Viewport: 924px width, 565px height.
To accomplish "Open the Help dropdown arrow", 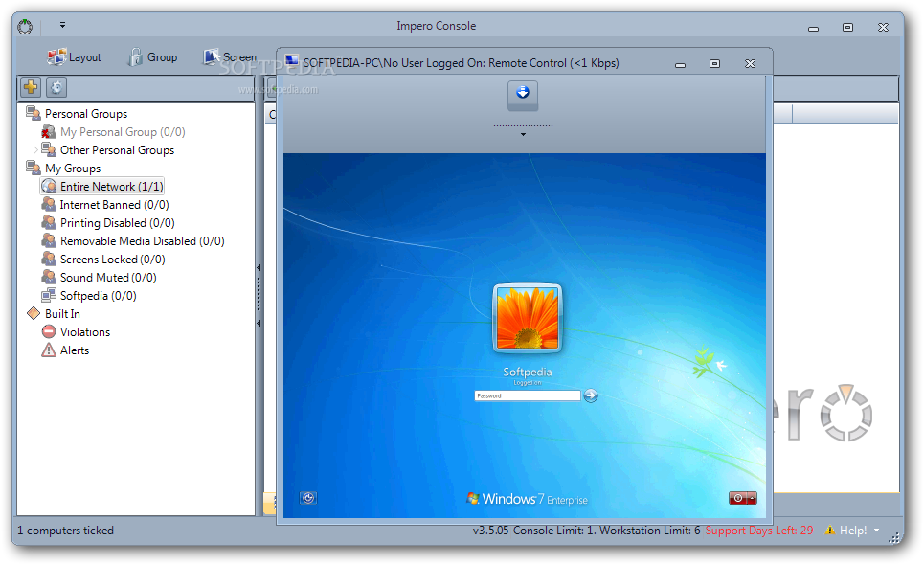I will 876,531.
